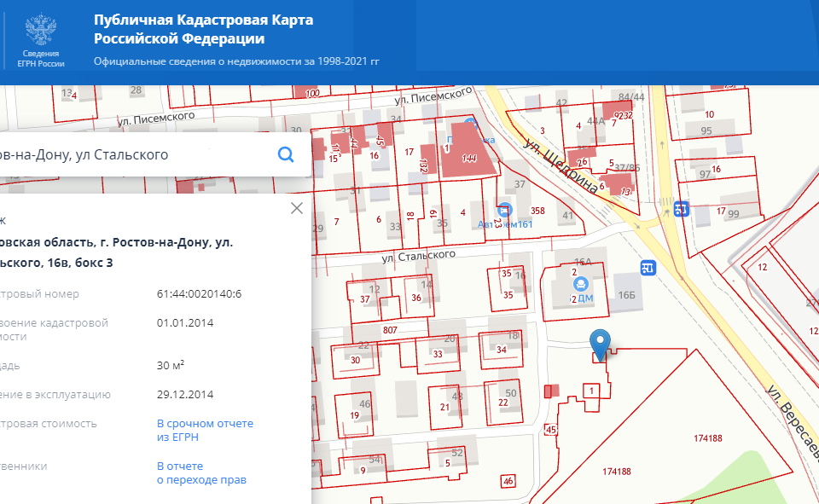Click the magnifier search icon

tap(286, 154)
